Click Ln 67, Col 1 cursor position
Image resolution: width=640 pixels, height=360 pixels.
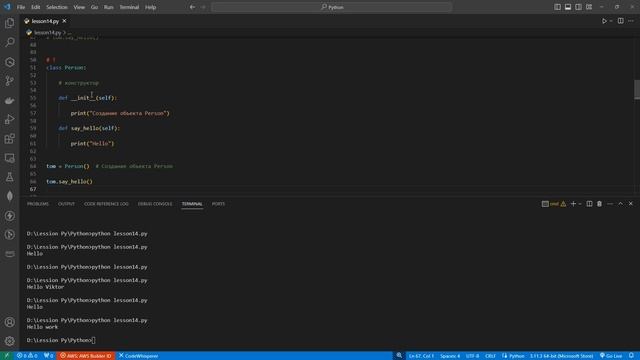click(x=421, y=356)
